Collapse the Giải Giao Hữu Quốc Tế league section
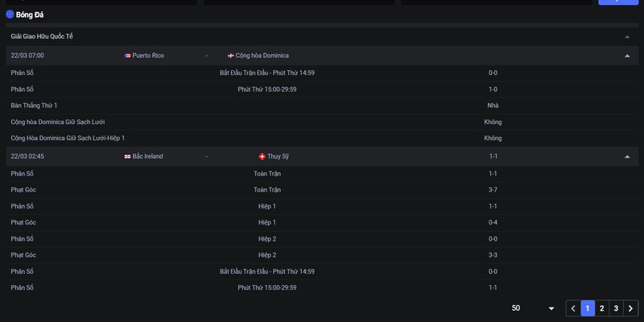 click(627, 37)
